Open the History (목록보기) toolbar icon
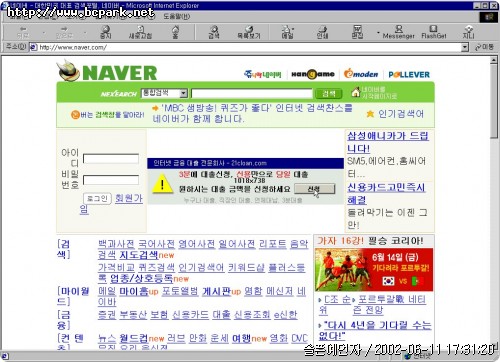Image resolution: width=500 pixels, height=362 pixels. pyautogui.click(x=249, y=32)
